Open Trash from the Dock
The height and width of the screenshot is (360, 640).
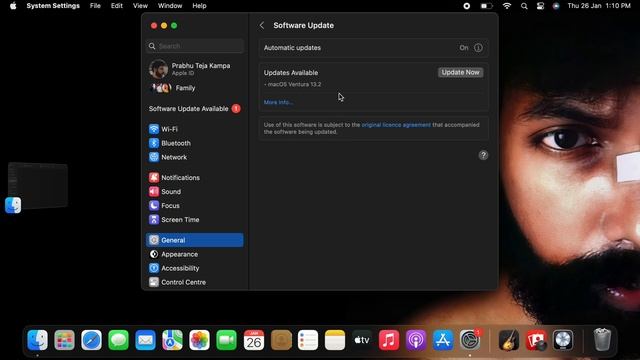(602, 340)
